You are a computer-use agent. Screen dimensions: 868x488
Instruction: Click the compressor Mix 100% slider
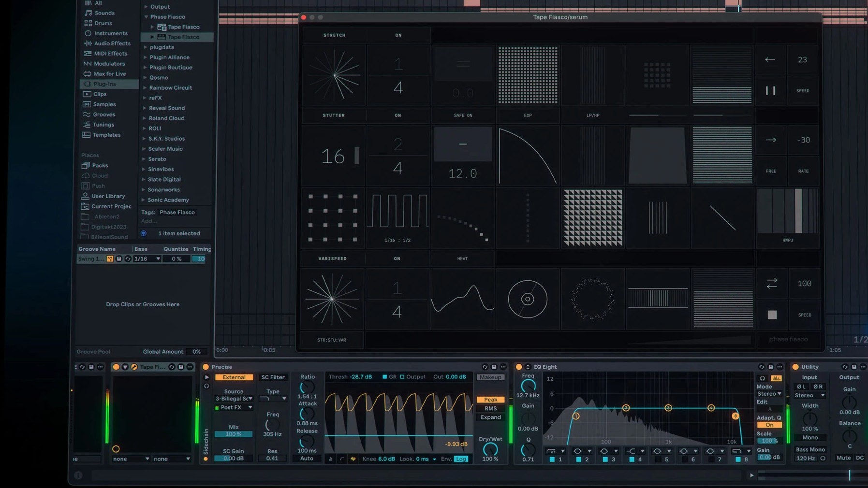click(234, 434)
